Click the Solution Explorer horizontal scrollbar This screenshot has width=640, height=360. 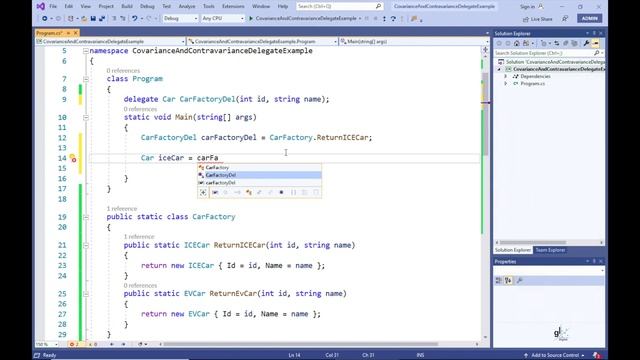[x=533, y=242]
